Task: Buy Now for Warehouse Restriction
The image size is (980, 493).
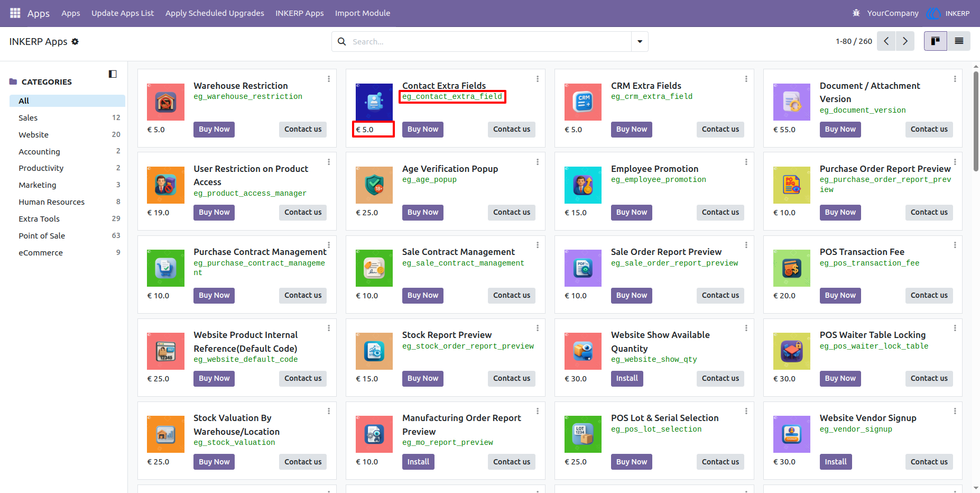Action: [214, 129]
